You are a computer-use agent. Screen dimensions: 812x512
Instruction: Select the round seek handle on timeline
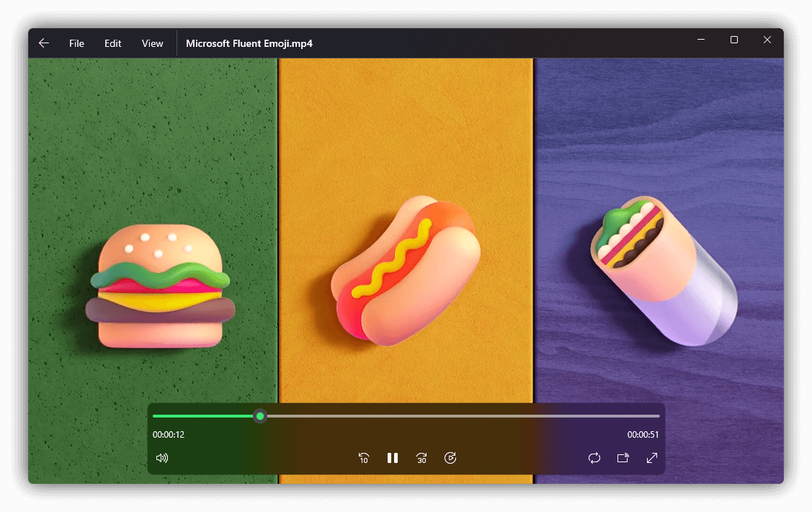pos(260,415)
